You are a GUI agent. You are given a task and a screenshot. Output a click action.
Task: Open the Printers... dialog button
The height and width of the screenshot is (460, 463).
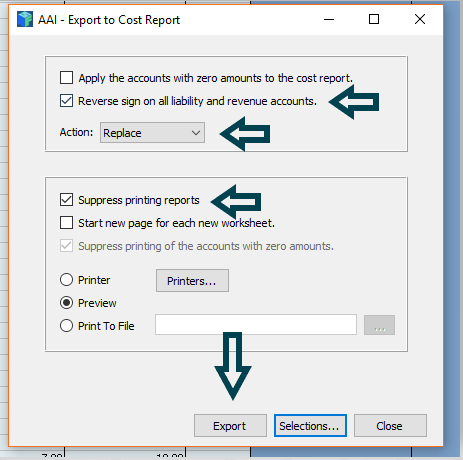pyautogui.click(x=192, y=281)
